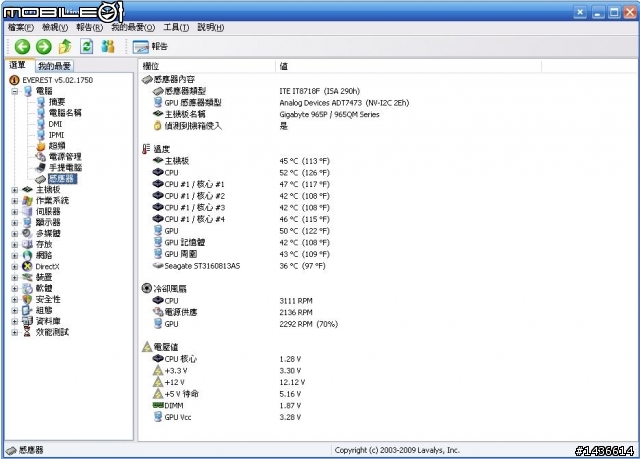Open the 報告(R) menu
The image size is (640, 459).
(x=89, y=27)
